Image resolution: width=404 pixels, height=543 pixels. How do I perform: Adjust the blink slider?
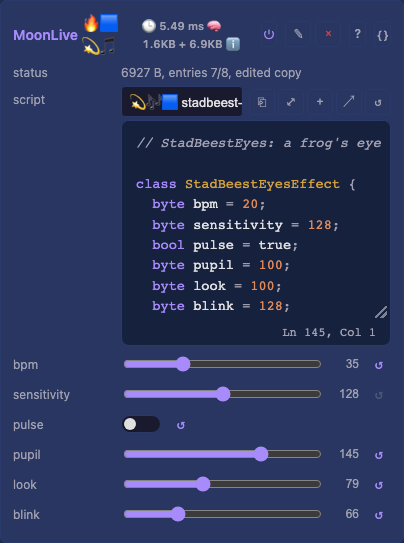point(223,514)
